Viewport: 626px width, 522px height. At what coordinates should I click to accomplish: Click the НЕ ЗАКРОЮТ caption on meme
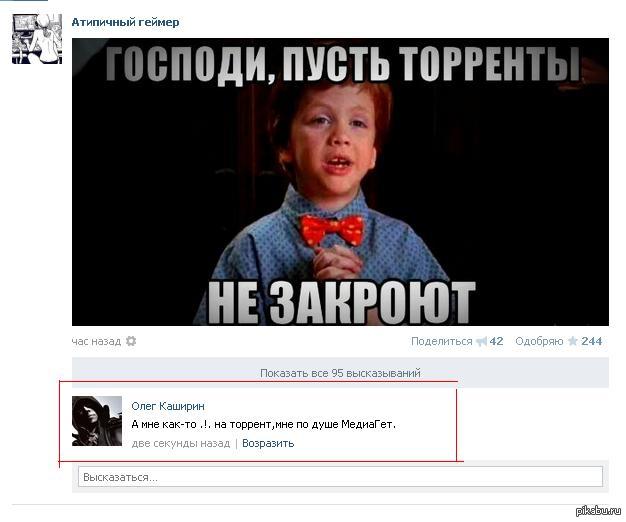(342, 303)
